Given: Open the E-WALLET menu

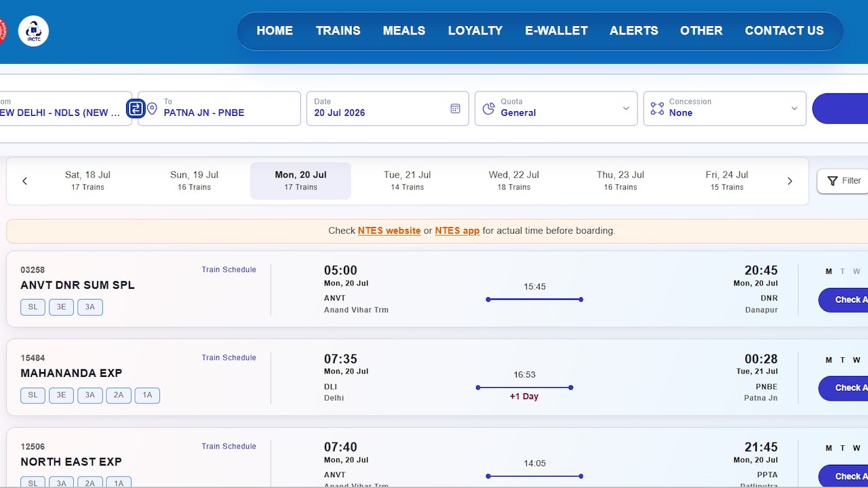Looking at the screenshot, I should pyautogui.click(x=556, y=30).
